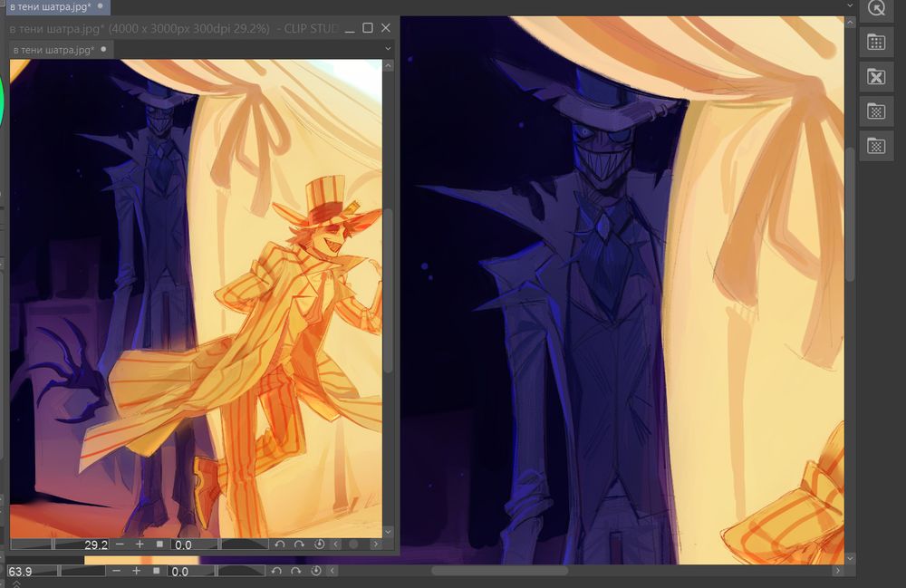The width and height of the screenshot is (906, 588).
Task: Click floating window vertical scrollbar thumb
Action: (389, 292)
